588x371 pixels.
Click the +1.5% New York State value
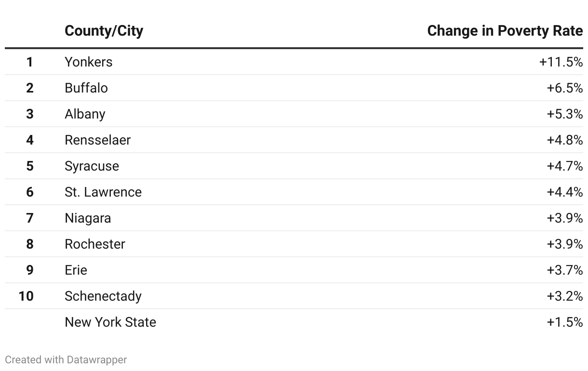tap(564, 322)
